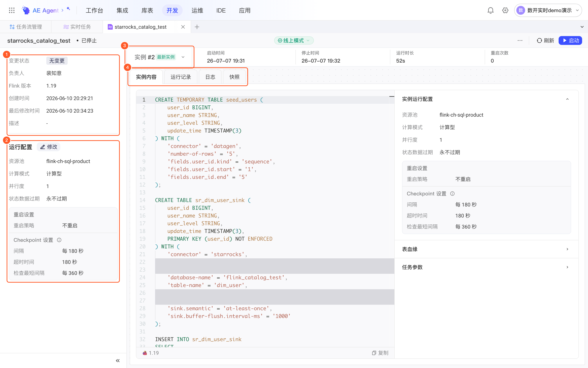Go to 库表 in top navigation
This screenshot has width=588, height=368.
(147, 10)
